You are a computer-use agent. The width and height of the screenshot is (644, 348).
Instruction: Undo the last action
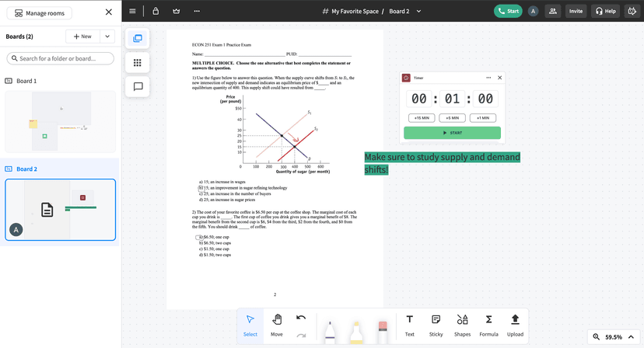tap(301, 318)
